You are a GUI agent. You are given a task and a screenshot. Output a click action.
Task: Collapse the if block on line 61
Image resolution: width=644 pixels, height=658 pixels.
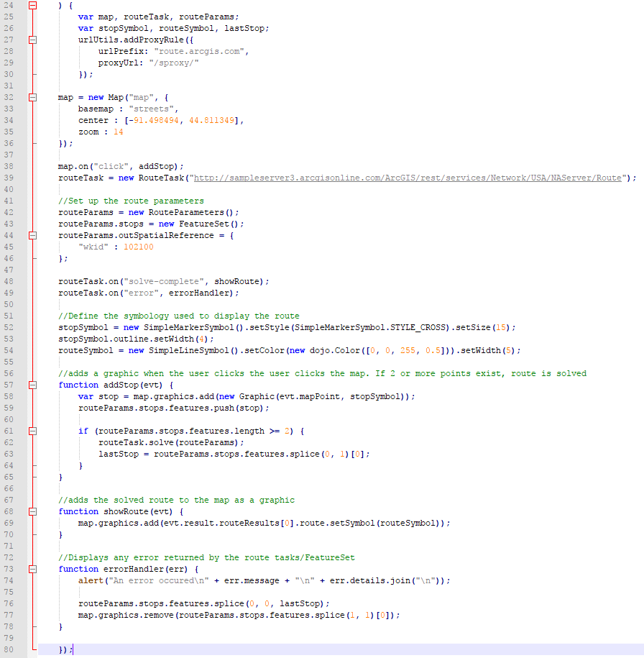(33, 431)
